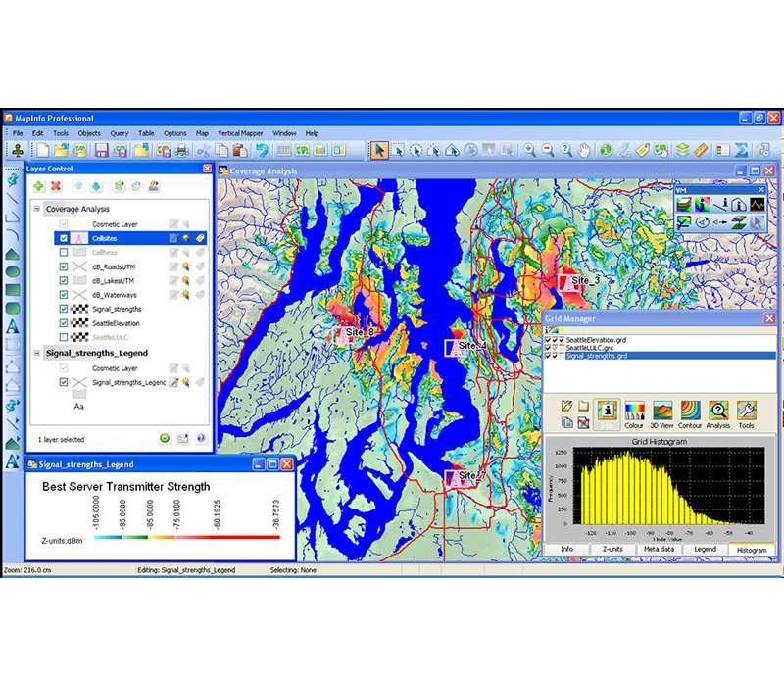Click the Info icon button in Grid Manager
Viewport: 784px width, 678px height.
(607, 414)
